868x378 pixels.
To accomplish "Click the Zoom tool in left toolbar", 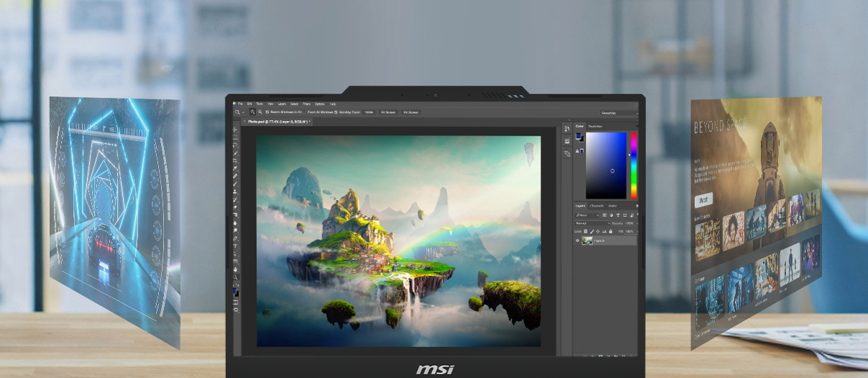I will coord(236,277).
